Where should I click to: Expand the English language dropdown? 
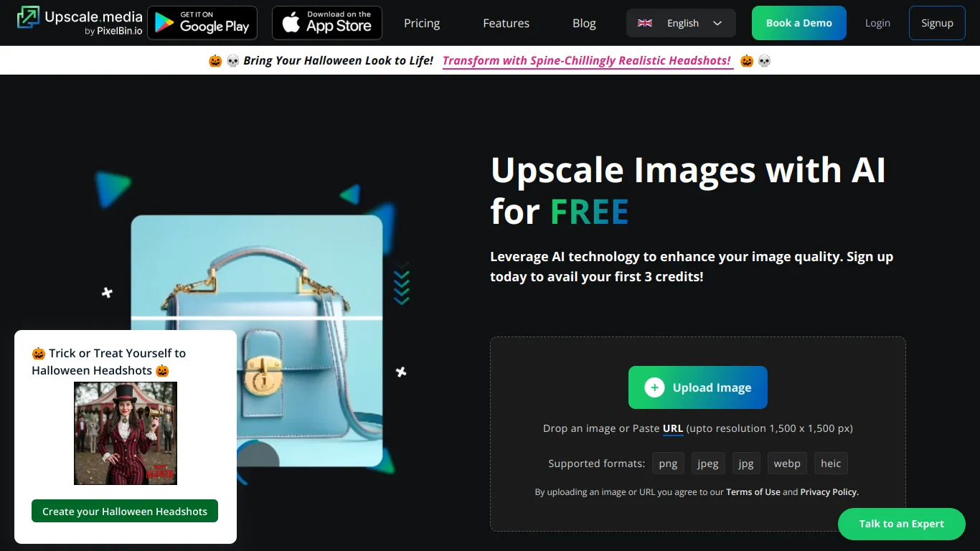(681, 23)
